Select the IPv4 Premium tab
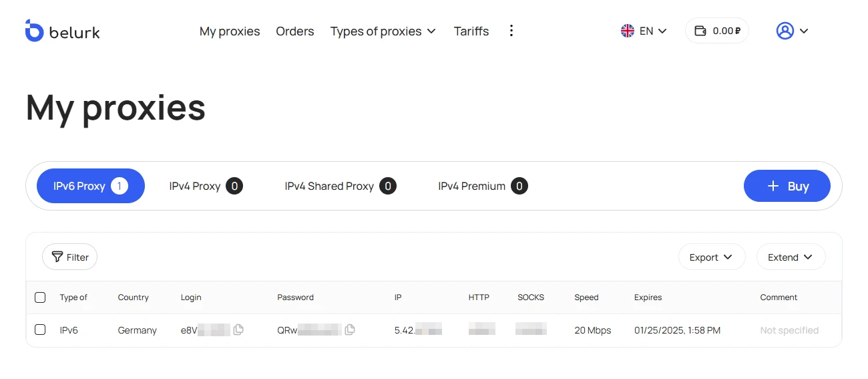868x379 pixels. pos(482,186)
